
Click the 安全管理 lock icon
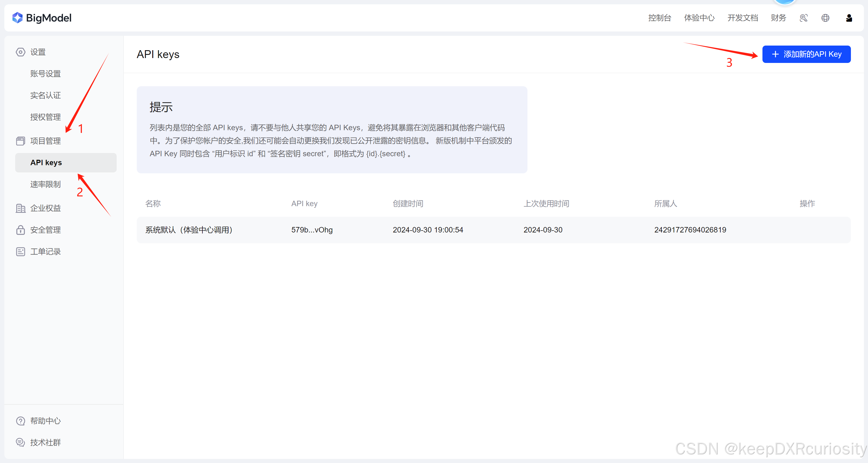21,230
